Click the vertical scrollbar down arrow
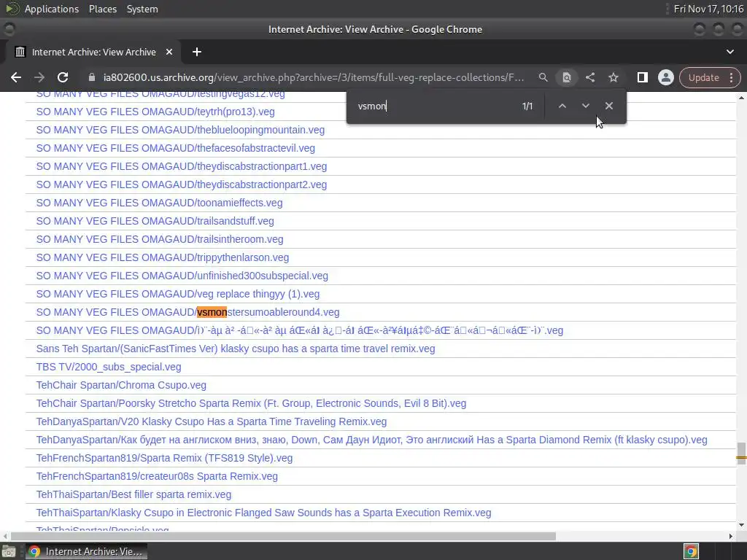This screenshot has width=747, height=560. (741, 525)
